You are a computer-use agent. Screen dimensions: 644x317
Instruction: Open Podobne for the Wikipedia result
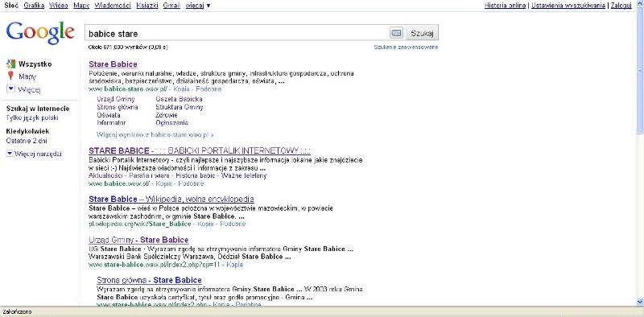click(233, 224)
